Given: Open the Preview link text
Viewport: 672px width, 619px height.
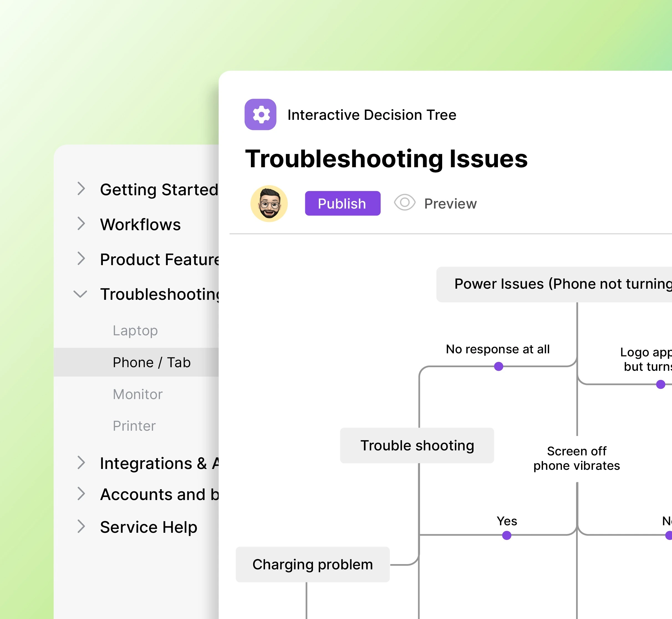Looking at the screenshot, I should [x=450, y=204].
